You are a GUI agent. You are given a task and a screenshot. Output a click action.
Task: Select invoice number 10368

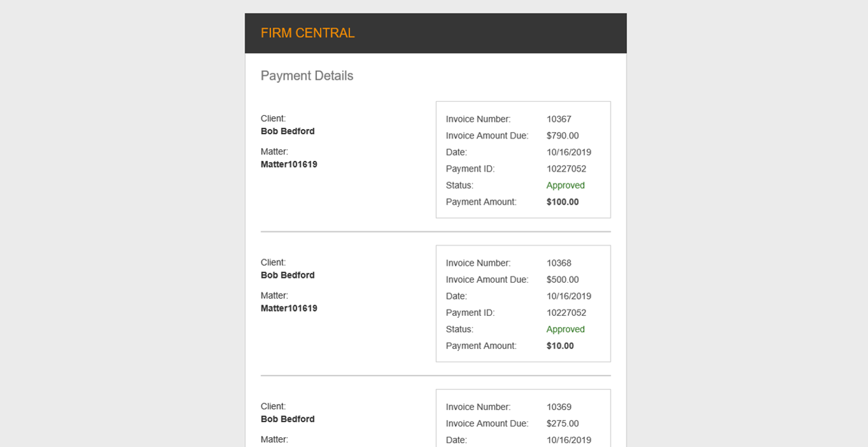pos(558,263)
